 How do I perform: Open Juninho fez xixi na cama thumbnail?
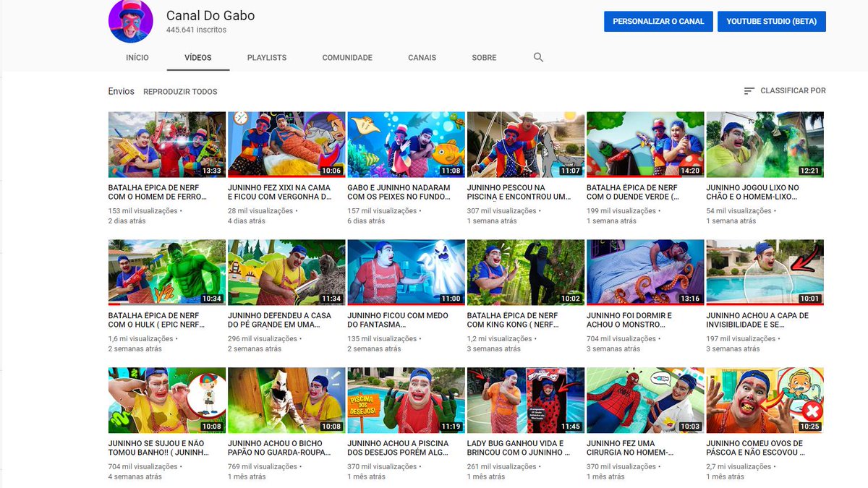[x=286, y=145]
